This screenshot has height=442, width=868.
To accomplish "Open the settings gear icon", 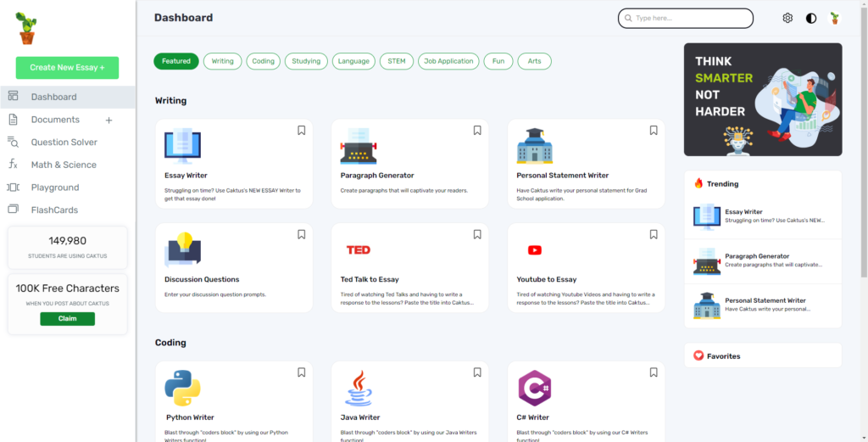I will tap(787, 18).
